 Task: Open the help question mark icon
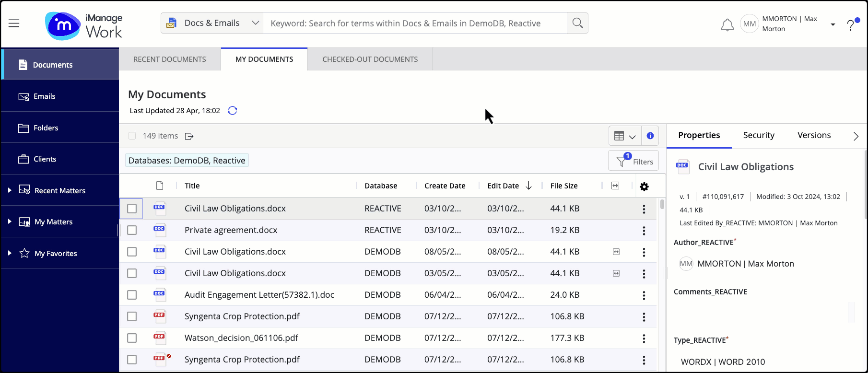(x=851, y=25)
